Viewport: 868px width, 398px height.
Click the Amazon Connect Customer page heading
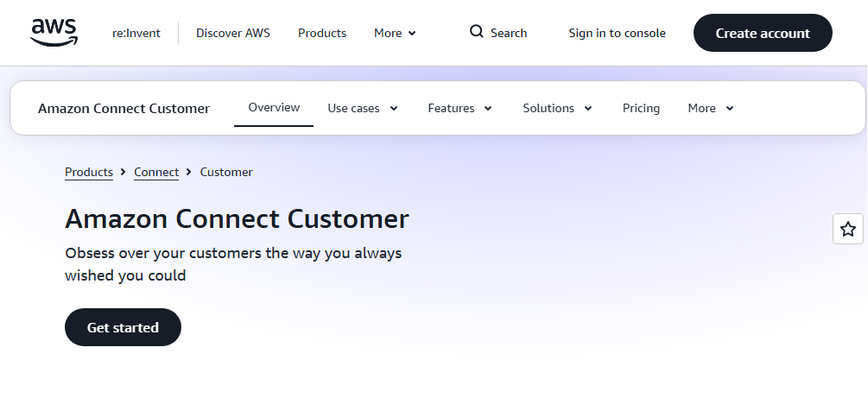click(237, 218)
